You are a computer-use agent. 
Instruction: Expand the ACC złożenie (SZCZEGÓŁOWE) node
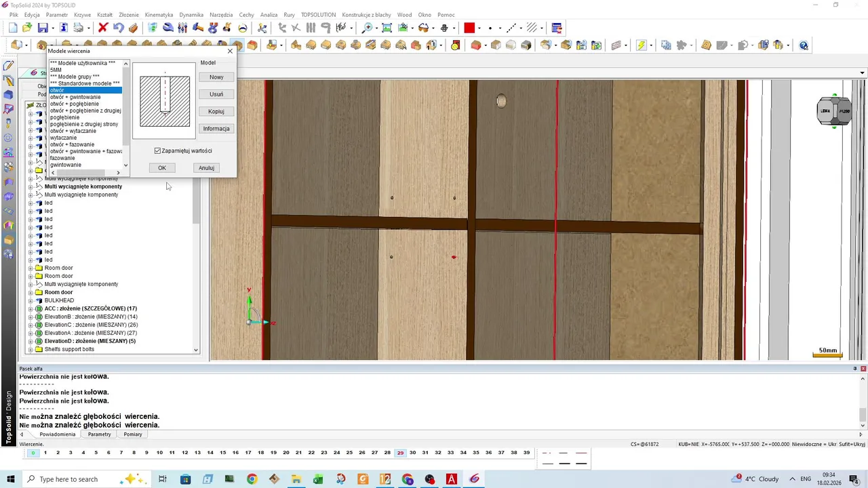point(31,308)
